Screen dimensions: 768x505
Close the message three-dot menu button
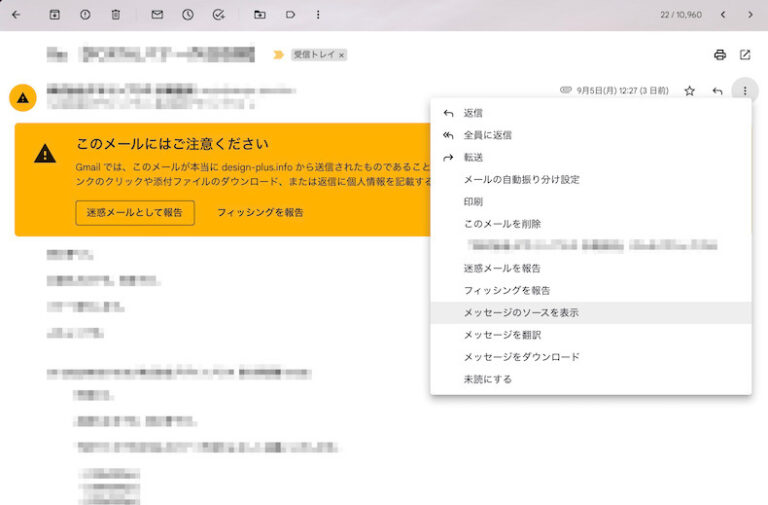[745, 91]
